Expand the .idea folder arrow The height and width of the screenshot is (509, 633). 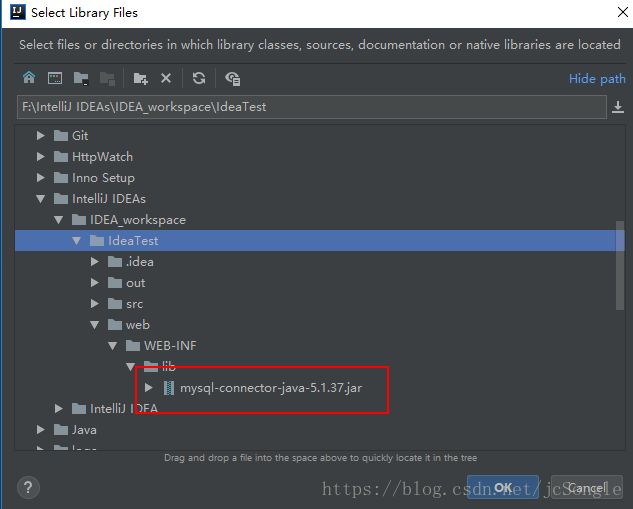94,262
